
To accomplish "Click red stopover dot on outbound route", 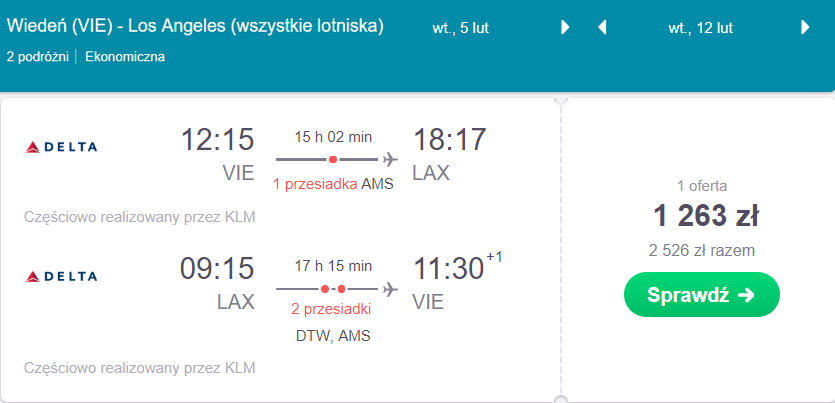I will click(x=333, y=159).
